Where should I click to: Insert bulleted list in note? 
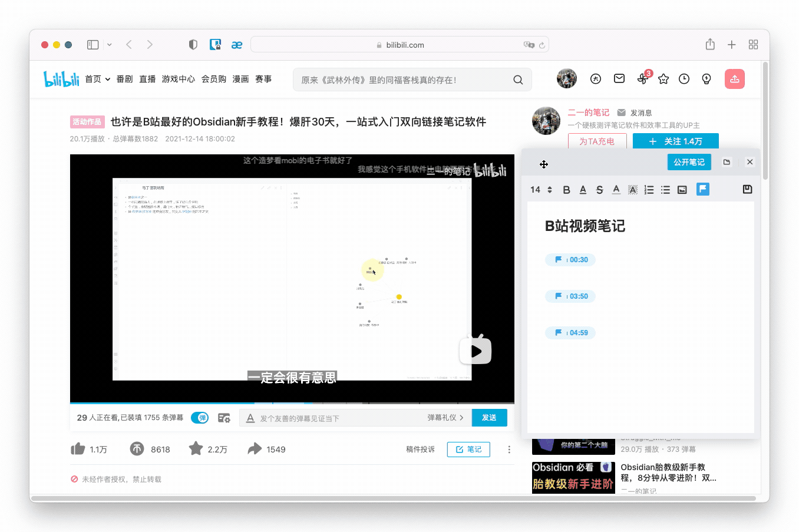point(665,190)
